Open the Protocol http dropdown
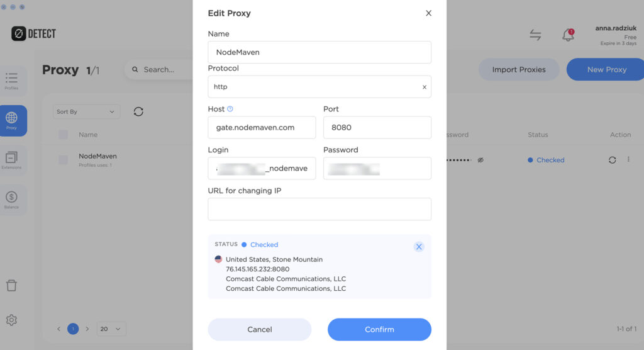 pos(319,87)
